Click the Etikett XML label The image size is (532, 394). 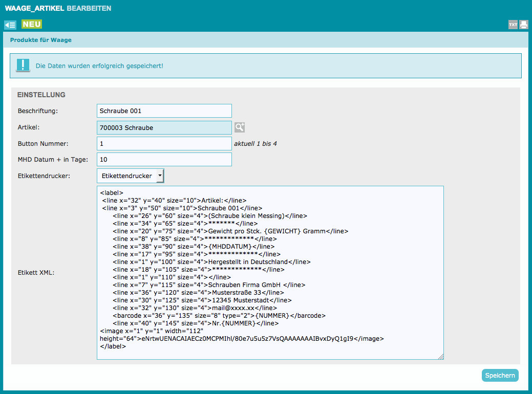coord(36,273)
